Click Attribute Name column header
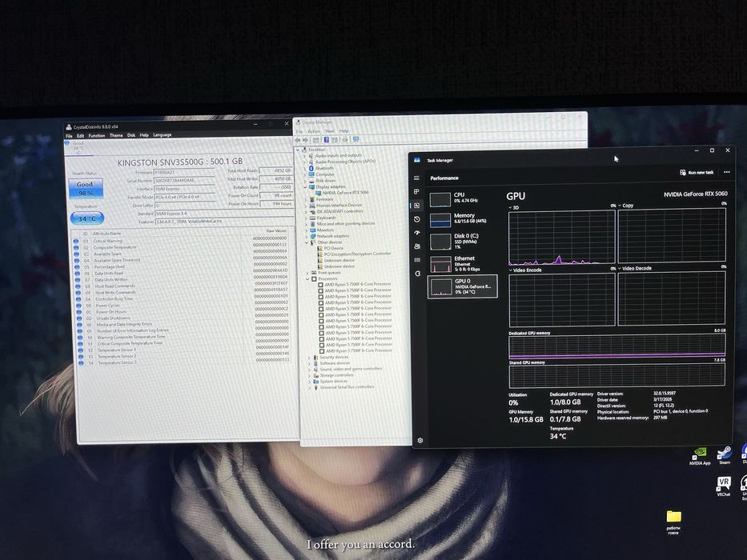Screen dimensions: 747x560 click(106, 234)
